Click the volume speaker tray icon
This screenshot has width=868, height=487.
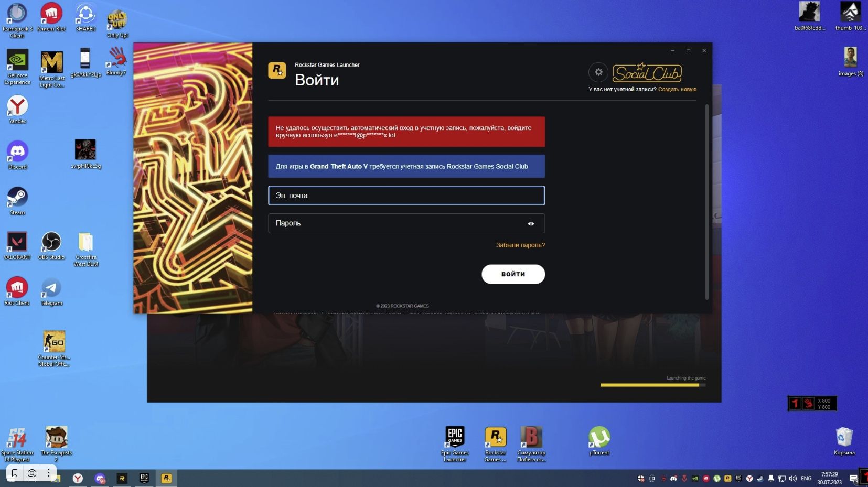tap(792, 479)
